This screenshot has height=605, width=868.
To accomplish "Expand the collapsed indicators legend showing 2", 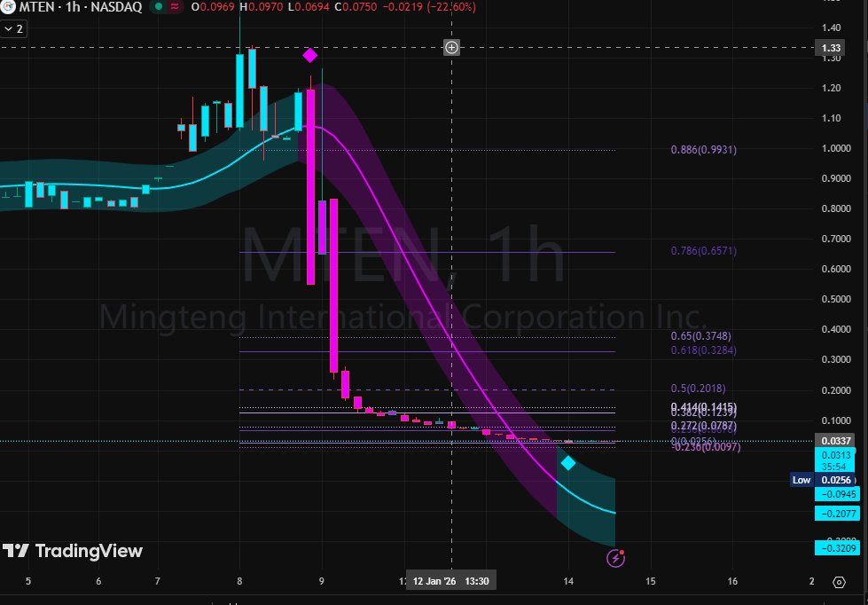I will pyautogui.click(x=13, y=28).
